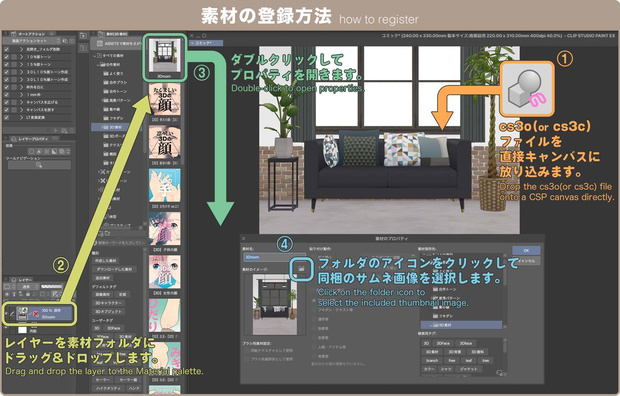Image resolution: width=620 pixels, height=396 pixels.
Task: Click the OK button in Material Property dialog
Action: 526,250
